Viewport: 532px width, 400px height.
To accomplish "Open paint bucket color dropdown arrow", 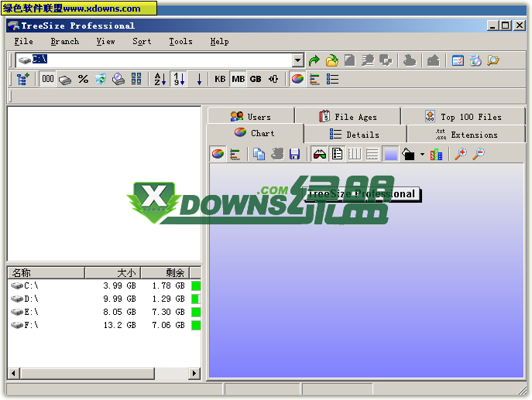I will coord(422,154).
